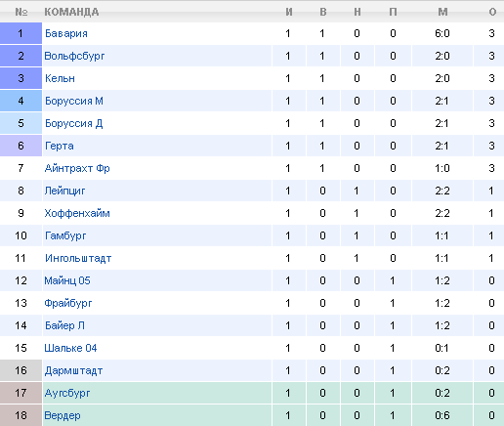Screen dimensions: 504x426
Task: Click the Майнц 05 team name
Action: [x=67, y=280]
